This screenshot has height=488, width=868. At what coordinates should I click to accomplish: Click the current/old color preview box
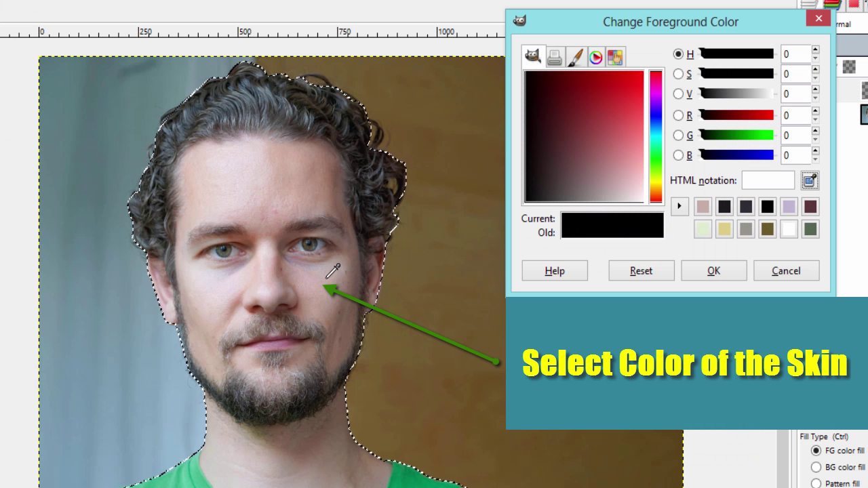(612, 225)
